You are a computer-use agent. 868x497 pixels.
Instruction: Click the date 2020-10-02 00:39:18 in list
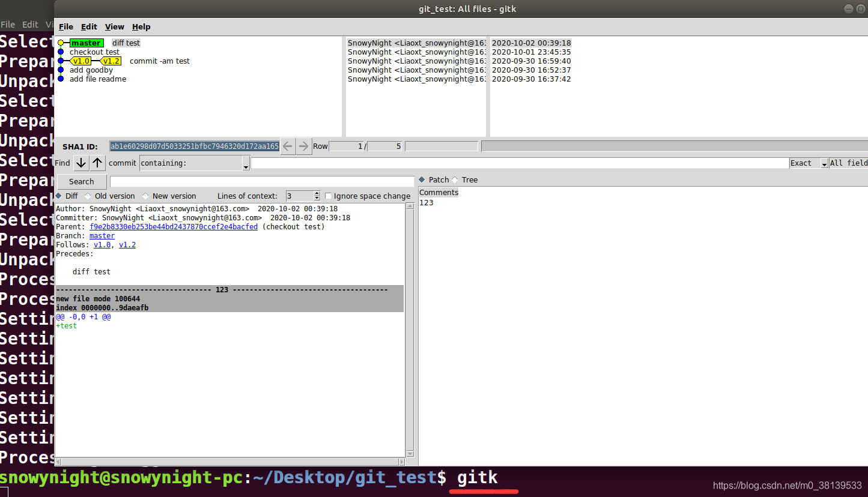coord(532,43)
